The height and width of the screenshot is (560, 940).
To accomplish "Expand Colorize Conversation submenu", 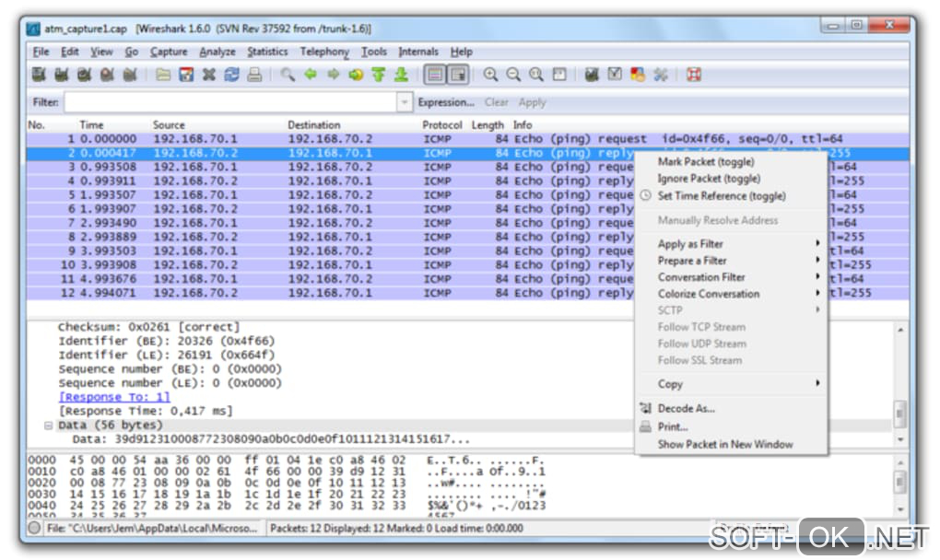I will tap(732, 294).
